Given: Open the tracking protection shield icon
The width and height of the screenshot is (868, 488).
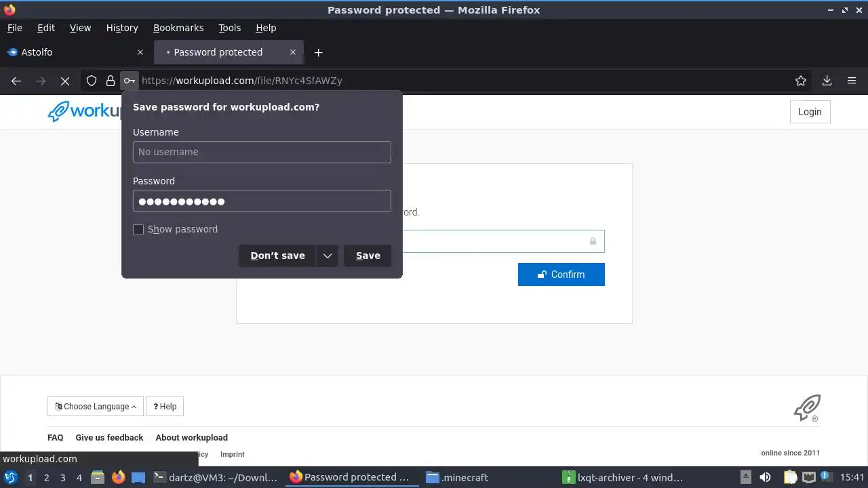Looking at the screenshot, I should pyautogui.click(x=92, y=81).
